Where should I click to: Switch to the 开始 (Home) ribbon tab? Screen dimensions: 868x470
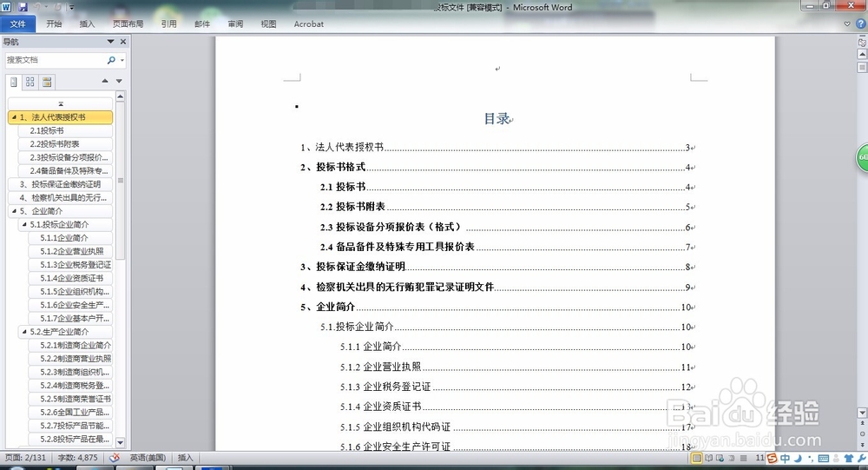(54, 23)
